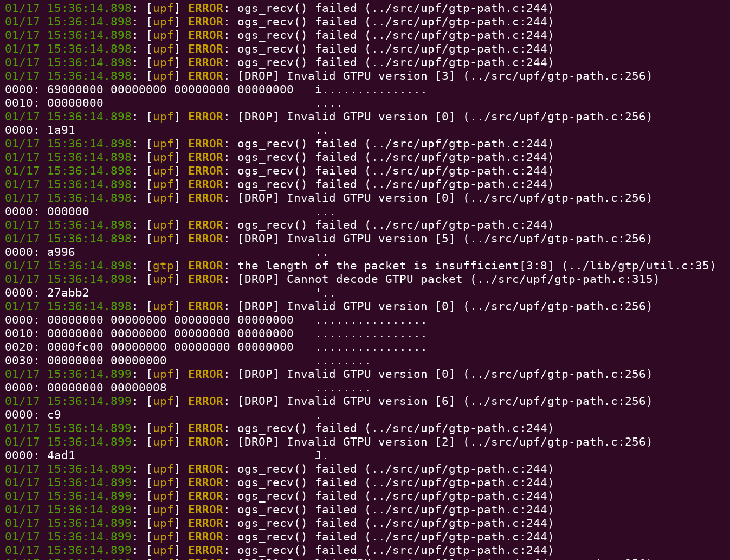
Task: Select the hex dump line starting '0020:'
Action: 216,347
